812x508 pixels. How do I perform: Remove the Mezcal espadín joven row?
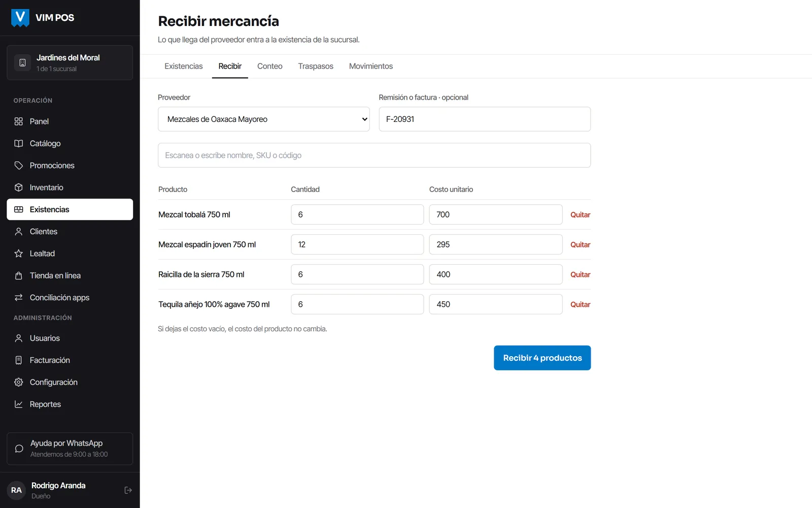pyautogui.click(x=580, y=245)
